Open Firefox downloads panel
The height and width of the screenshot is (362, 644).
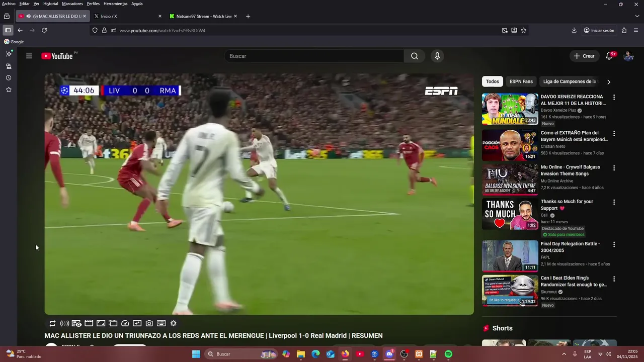click(574, 30)
